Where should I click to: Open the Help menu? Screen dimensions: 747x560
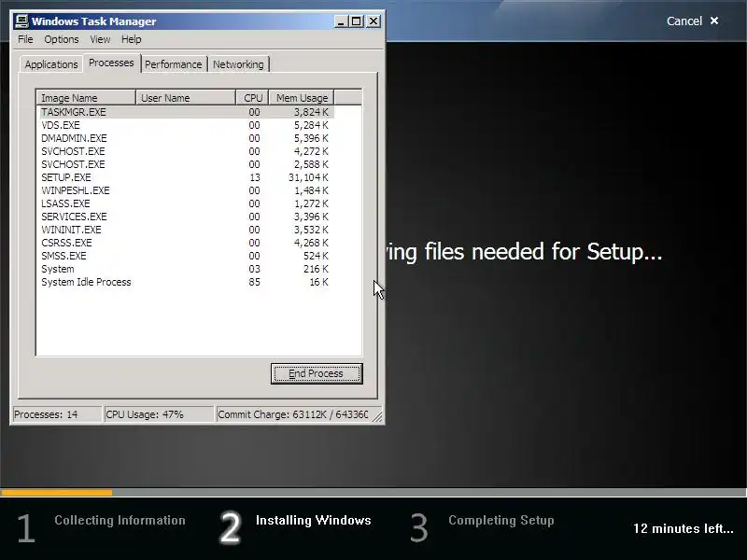(x=131, y=39)
